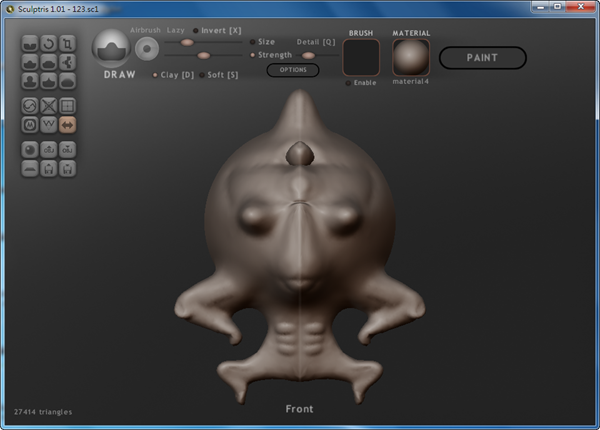The image size is (600, 430).
Task: Click the BRUSH heading text
Action: 361,33
